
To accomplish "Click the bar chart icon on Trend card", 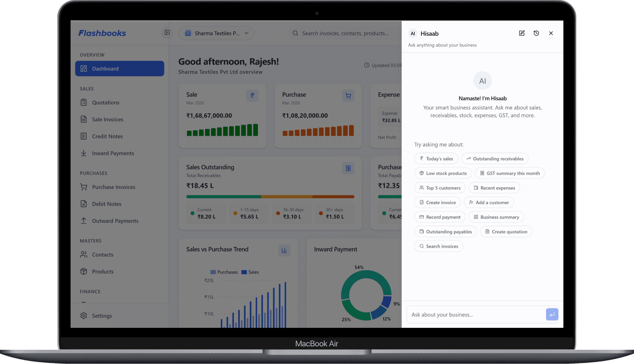I will 284,250.
